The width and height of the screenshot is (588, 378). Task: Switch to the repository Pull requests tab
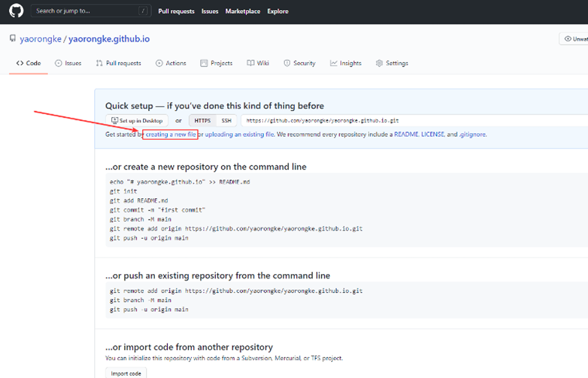click(x=119, y=63)
